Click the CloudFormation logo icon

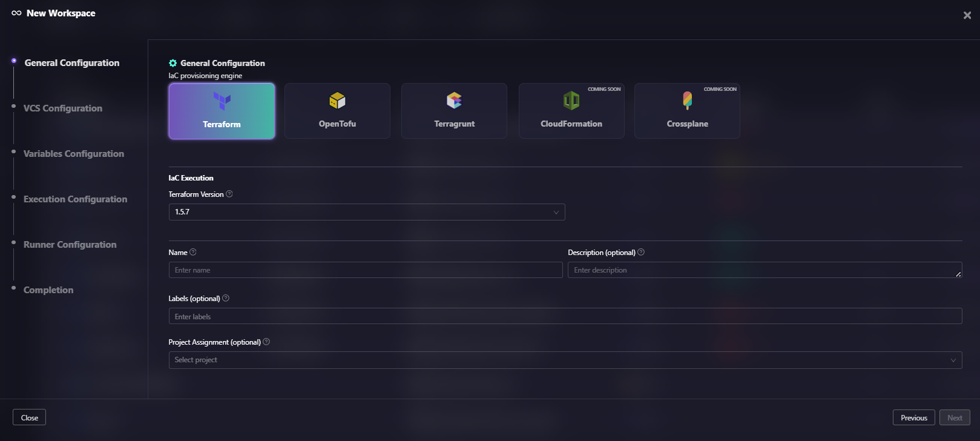click(x=571, y=101)
